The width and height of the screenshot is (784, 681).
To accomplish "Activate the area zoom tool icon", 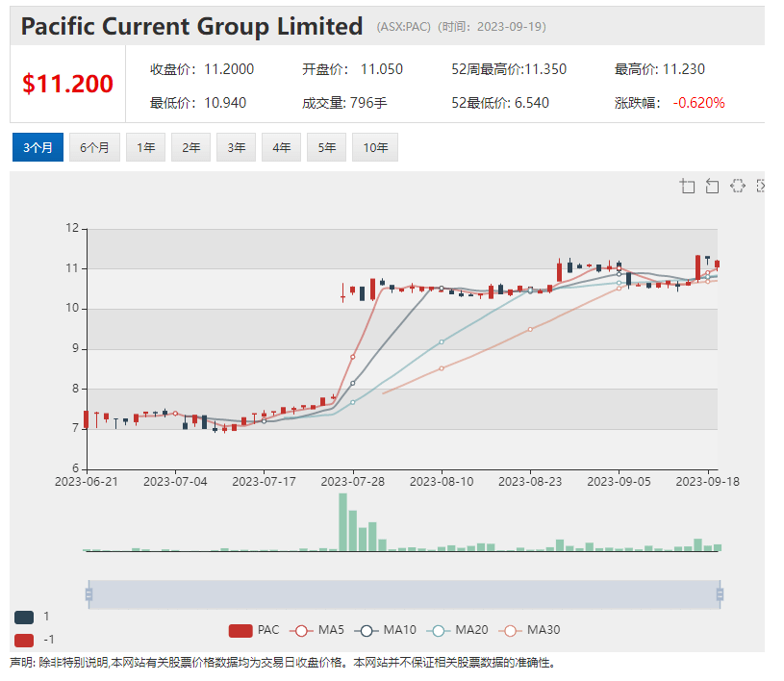I will [x=687, y=187].
